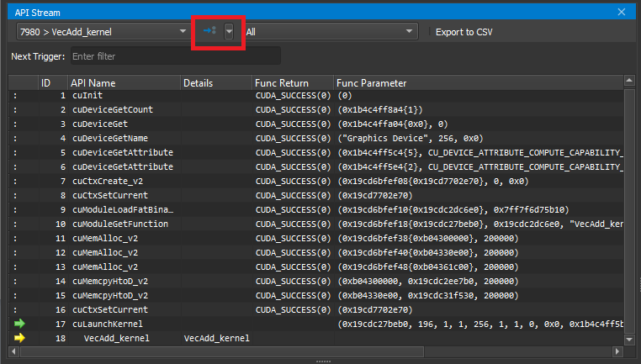Open the 7980 > VecAdd_kernel stream dropdown
Screen dimensions: 641x364
point(103,31)
